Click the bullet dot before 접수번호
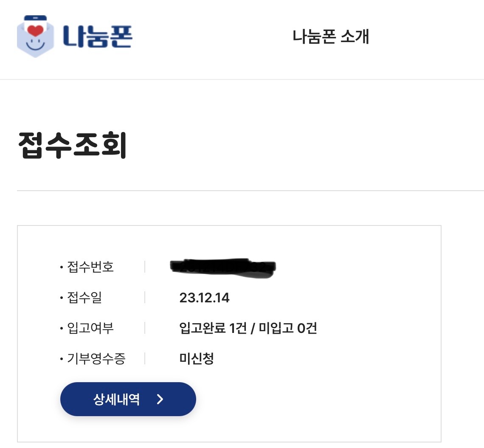484x448 pixels. (62, 268)
